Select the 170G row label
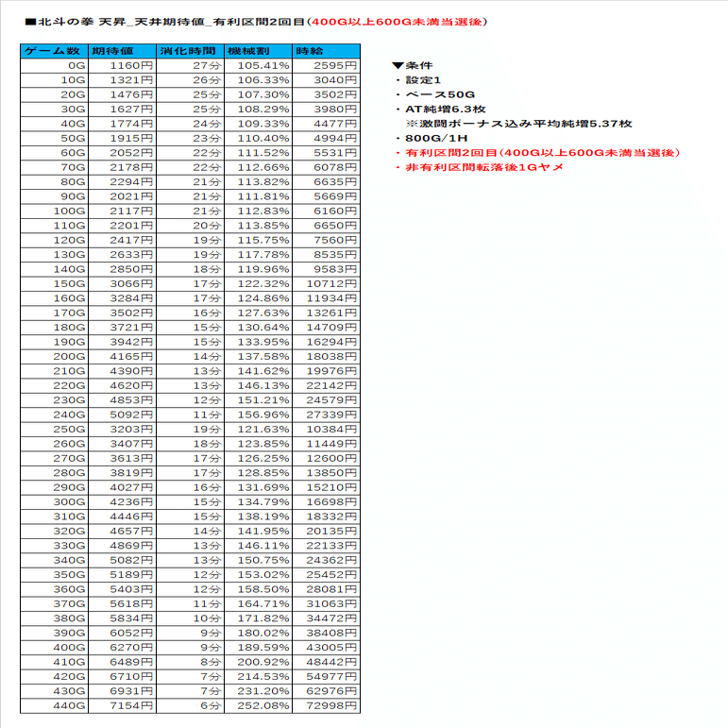The height and width of the screenshot is (728, 728). pos(55,313)
